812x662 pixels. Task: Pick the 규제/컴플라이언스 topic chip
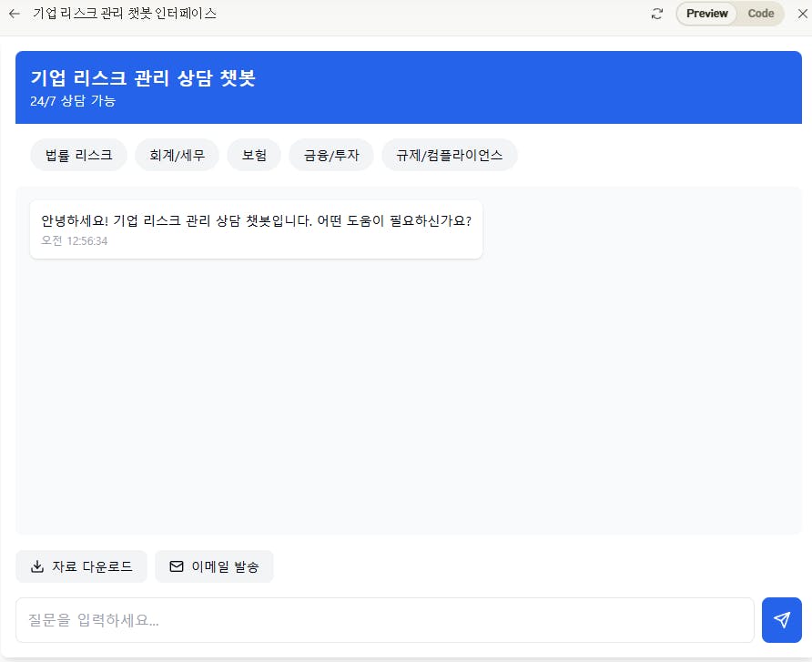(449, 155)
